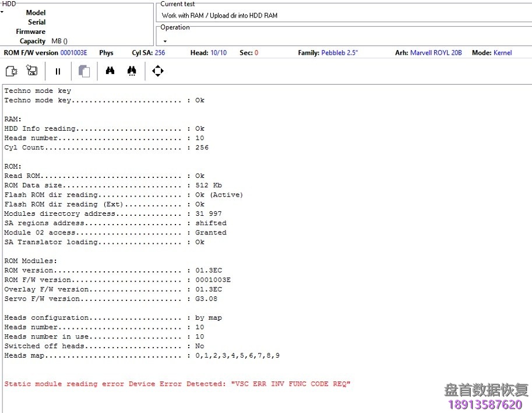Click the copy log text icon
Image resolution: width=532 pixels, height=413 pixels.
pos(83,71)
